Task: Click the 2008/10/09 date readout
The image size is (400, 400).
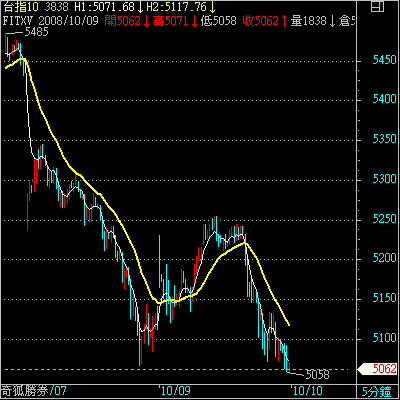Action: pyautogui.click(x=68, y=21)
